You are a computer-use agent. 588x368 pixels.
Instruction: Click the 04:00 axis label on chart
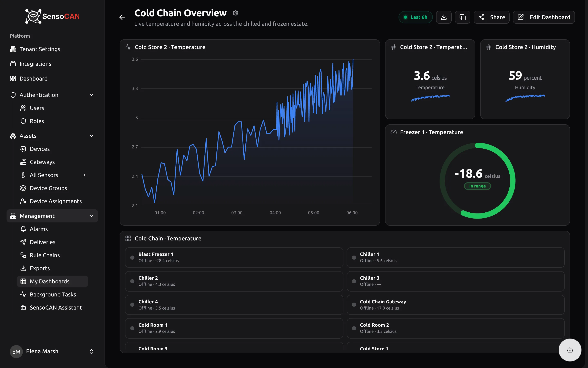275,213
